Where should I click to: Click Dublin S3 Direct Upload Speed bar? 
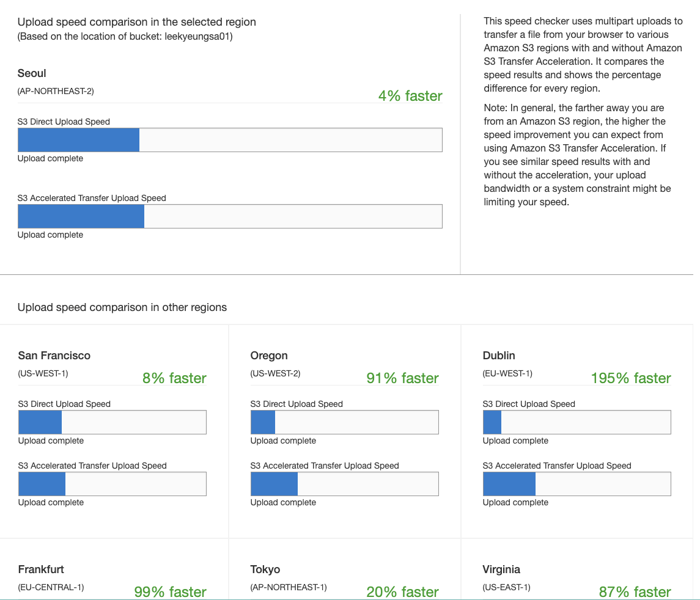(577, 422)
